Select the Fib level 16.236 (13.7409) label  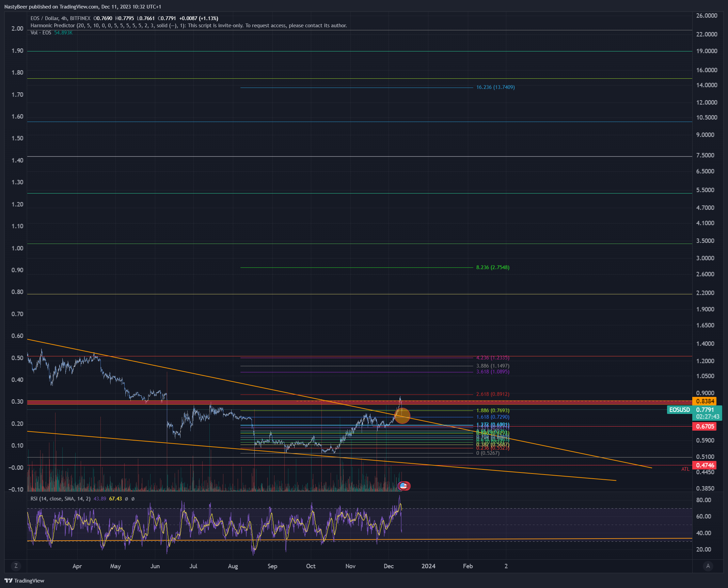(x=495, y=87)
